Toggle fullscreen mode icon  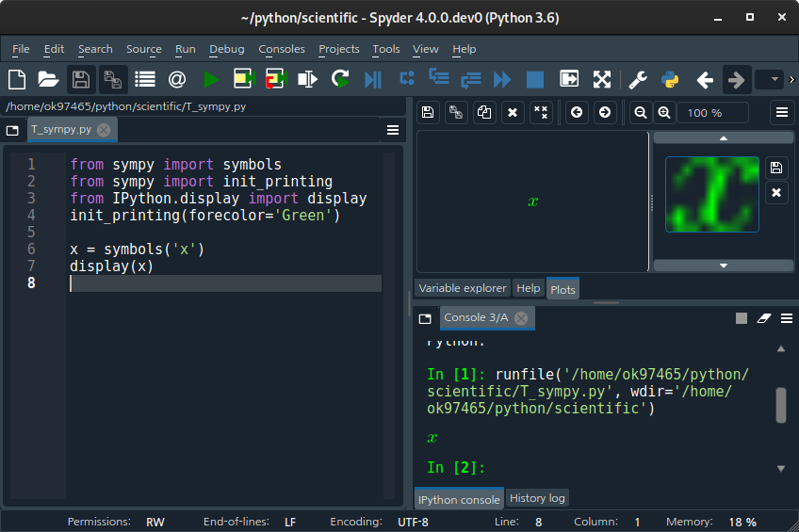[x=602, y=79]
